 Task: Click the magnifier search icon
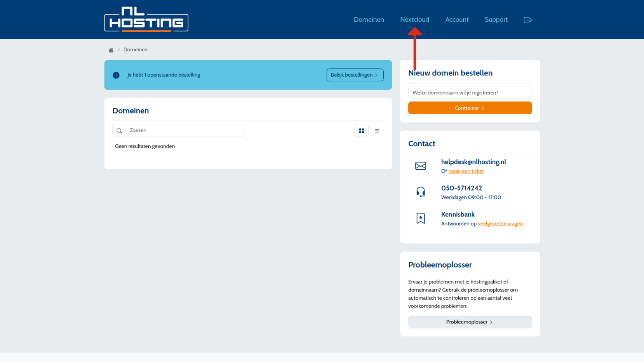coord(120,131)
